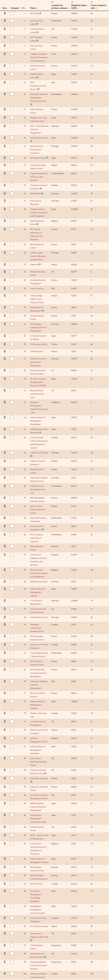Bookmark the Warwick Business School row
Image resolution: width=109 pixels, height=980 pixels.
(x=5, y=272)
